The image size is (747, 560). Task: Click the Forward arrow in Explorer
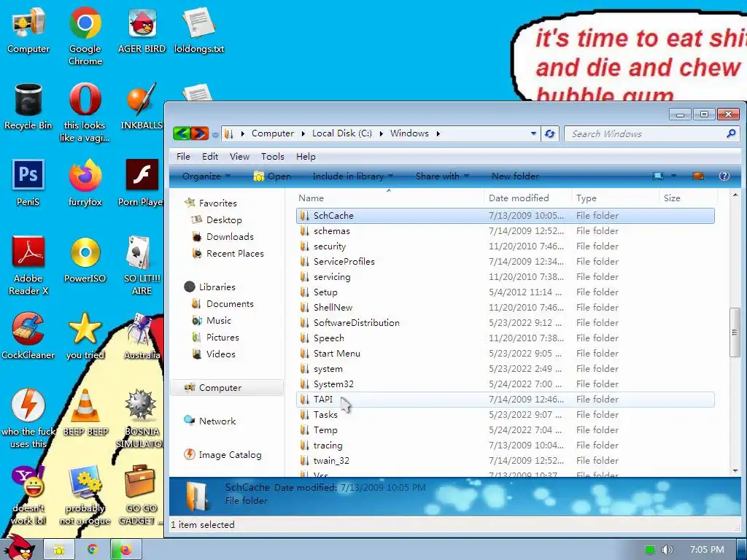[x=200, y=134]
